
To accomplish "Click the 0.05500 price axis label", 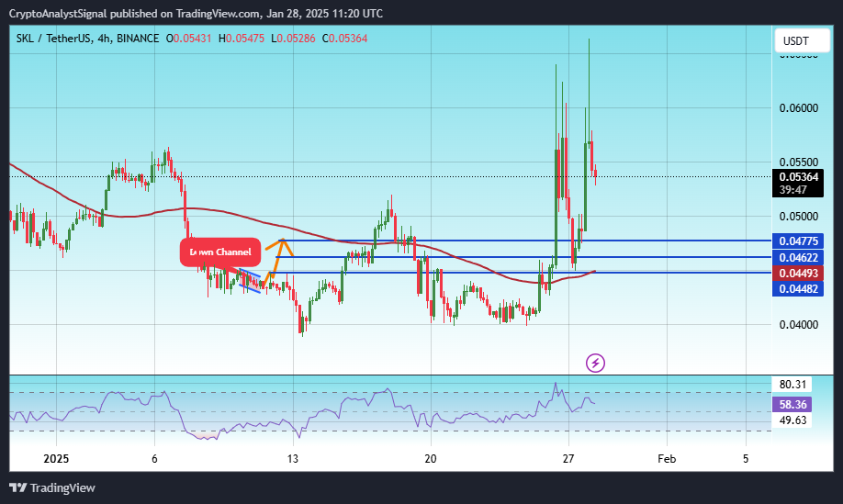I will [798, 162].
